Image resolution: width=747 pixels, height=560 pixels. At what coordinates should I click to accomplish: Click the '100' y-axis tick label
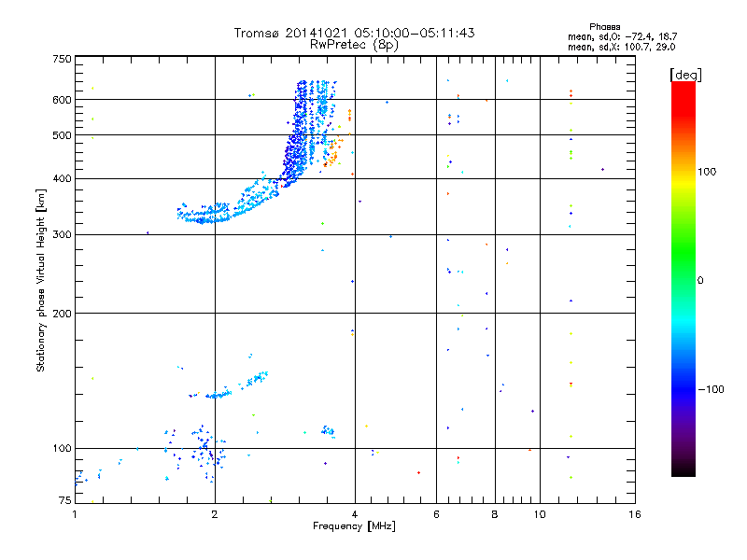62,449
